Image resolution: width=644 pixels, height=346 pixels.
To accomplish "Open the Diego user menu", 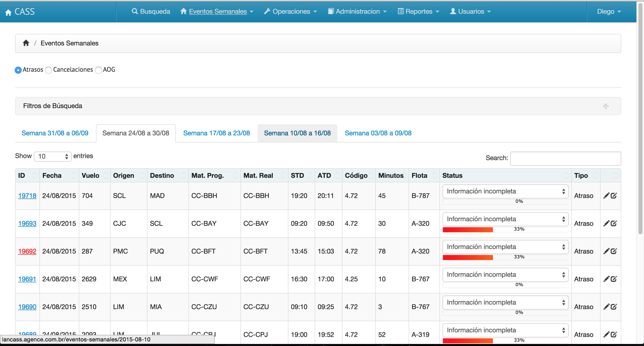I will coord(609,11).
